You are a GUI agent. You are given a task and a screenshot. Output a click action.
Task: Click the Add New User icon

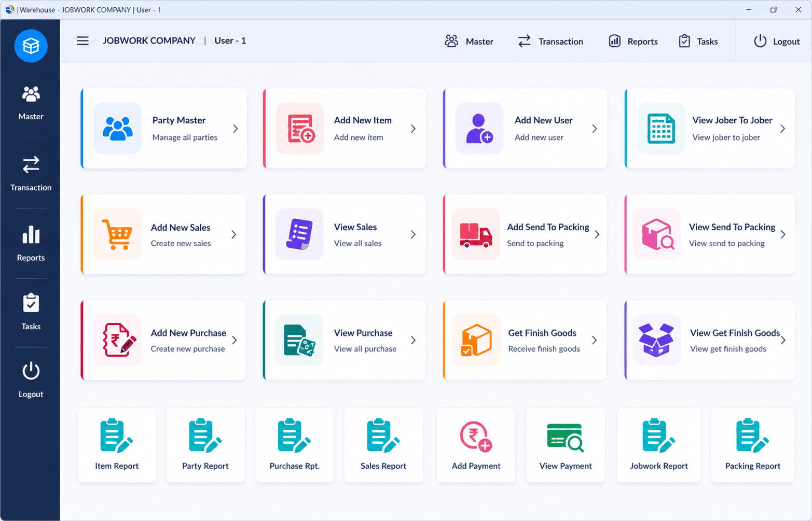[479, 128]
